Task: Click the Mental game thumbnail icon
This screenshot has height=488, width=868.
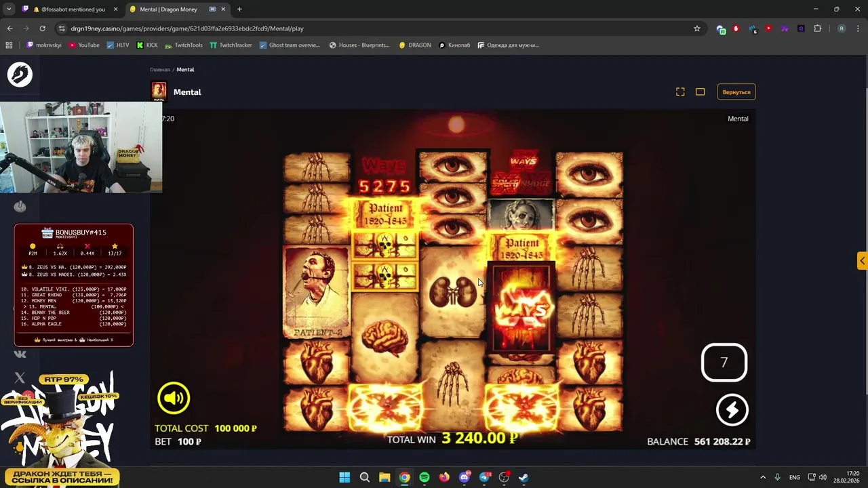Action: tap(159, 91)
